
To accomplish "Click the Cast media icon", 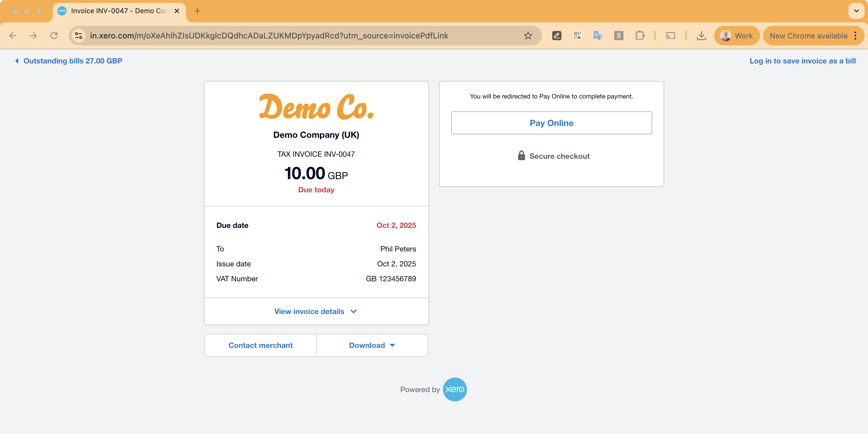I will pyautogui.click(x=670, y=36).
